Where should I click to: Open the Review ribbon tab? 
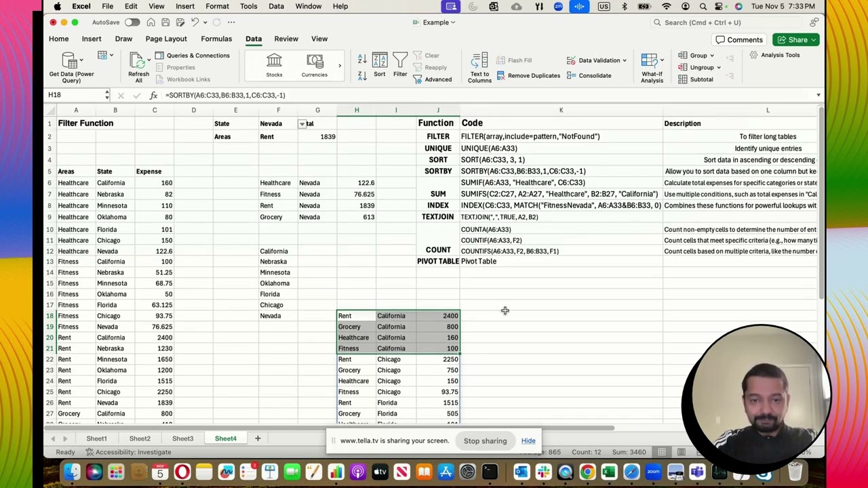click(x=286, y=39)
